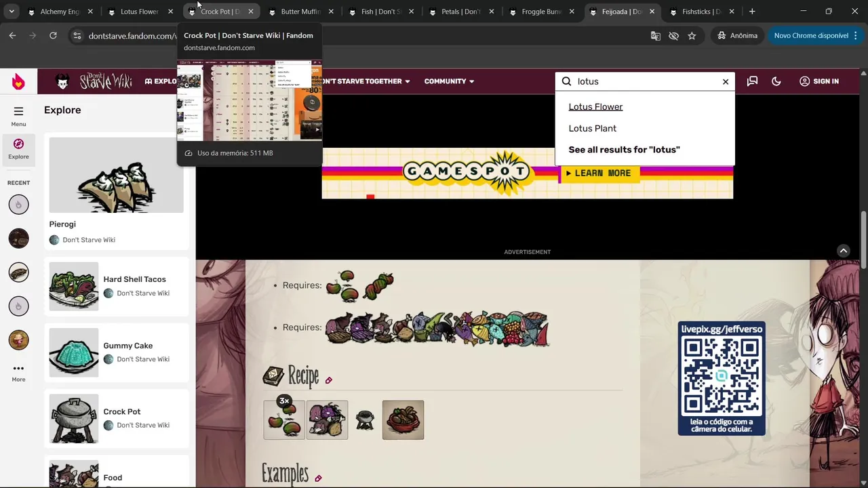Bookmark this page with the star icon
This screenshot has width=868, height=488.
tap(692, 35)
